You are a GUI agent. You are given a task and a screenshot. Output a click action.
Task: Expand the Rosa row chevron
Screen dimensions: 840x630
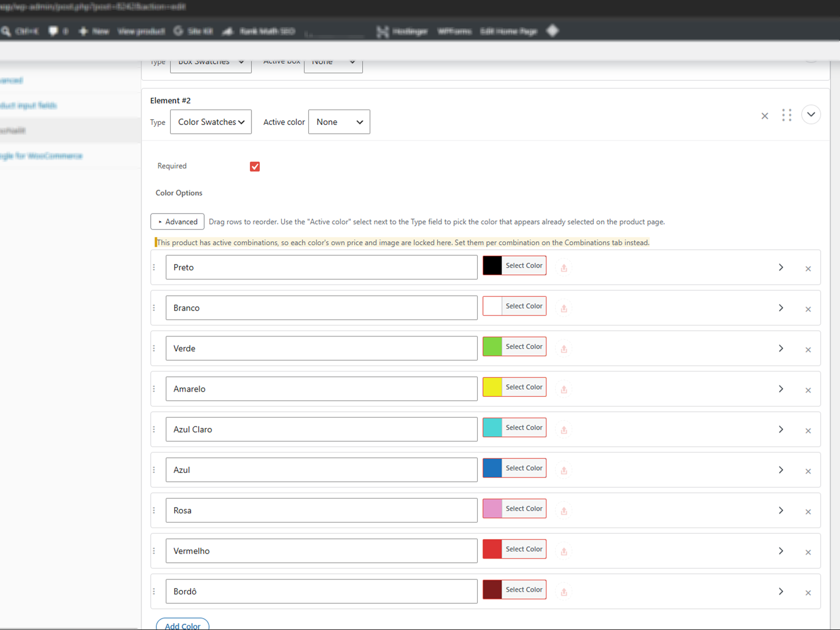coord(781,510)
